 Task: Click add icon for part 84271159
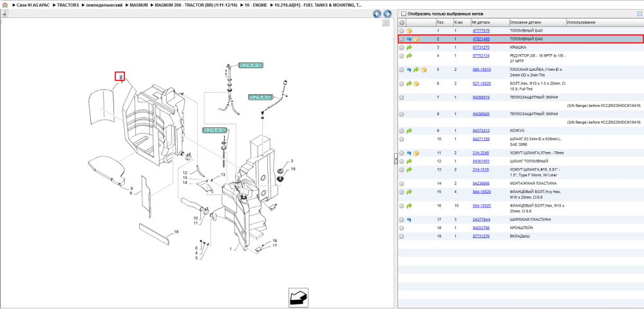point(402,139)
